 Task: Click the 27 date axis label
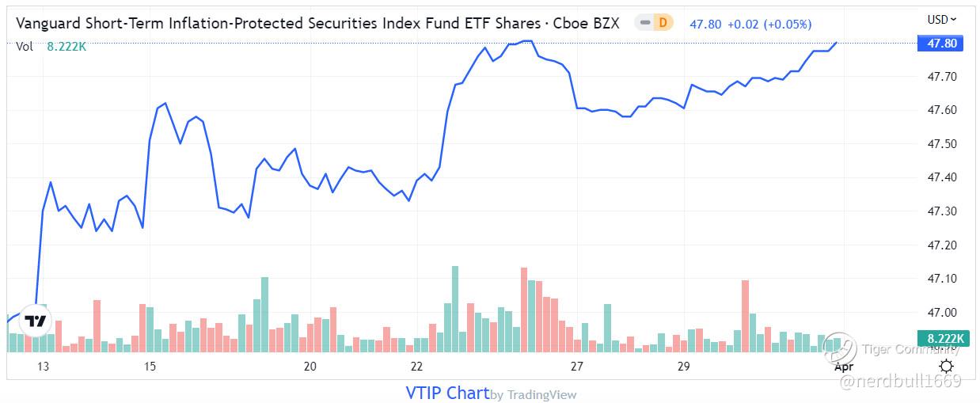point(577,367)
